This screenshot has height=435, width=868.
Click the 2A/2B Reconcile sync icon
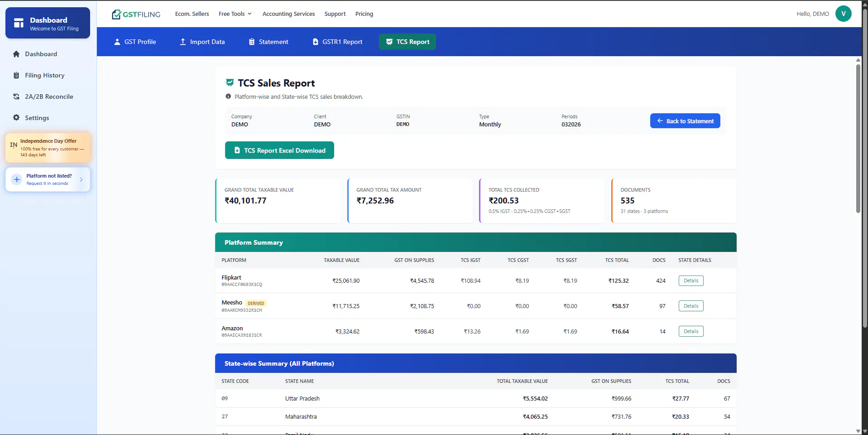click(x=16, y=97)
